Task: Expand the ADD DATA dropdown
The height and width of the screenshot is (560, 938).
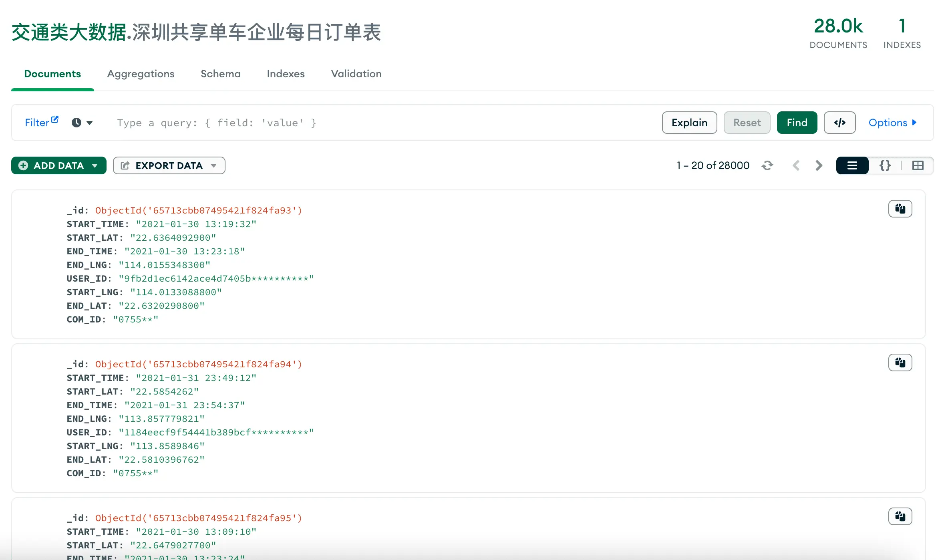Action: coord(58,165)
